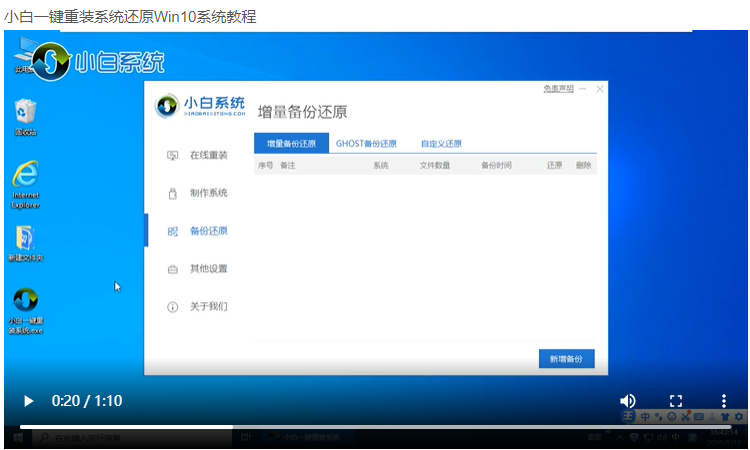Screen dimensions: 750x450
Task: Open the emoji smiley on IME toolbar
Action: pos(672,417)
